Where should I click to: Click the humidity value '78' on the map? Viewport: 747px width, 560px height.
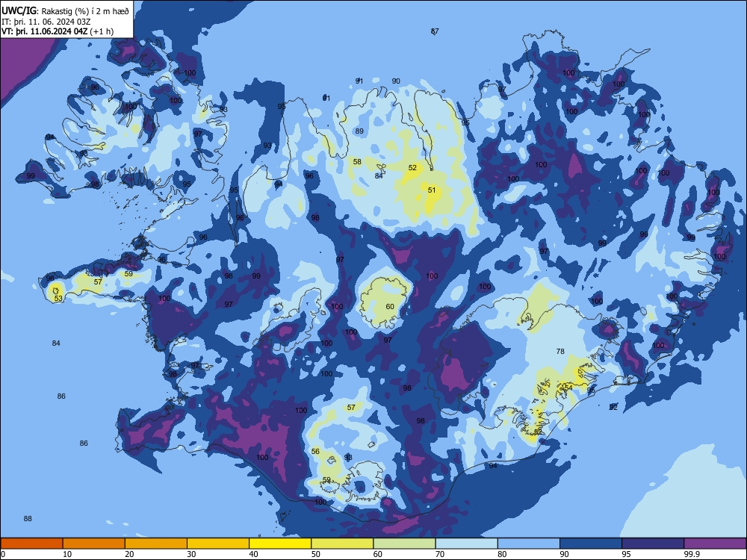click(560, 352)
